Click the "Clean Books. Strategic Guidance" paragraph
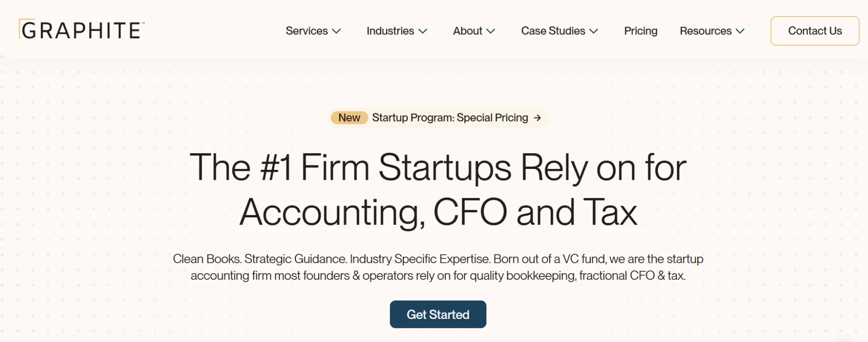This screenshot has height=342, width=868. [x=438, y=267]
